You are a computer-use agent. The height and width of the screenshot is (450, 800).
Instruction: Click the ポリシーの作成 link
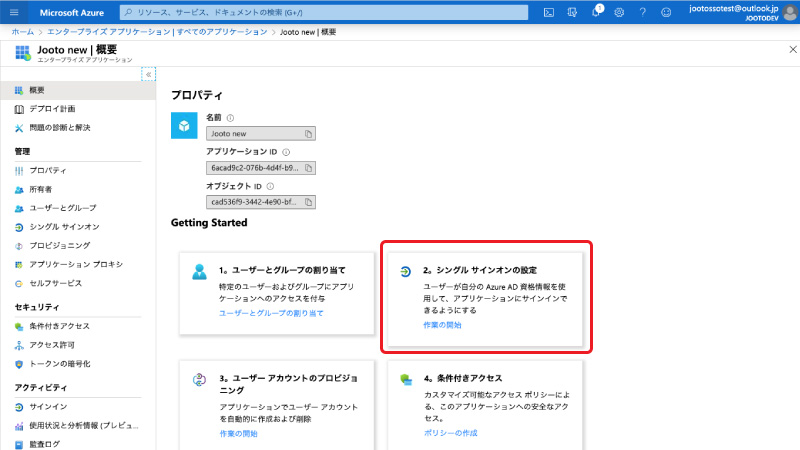tap(451, 433)
